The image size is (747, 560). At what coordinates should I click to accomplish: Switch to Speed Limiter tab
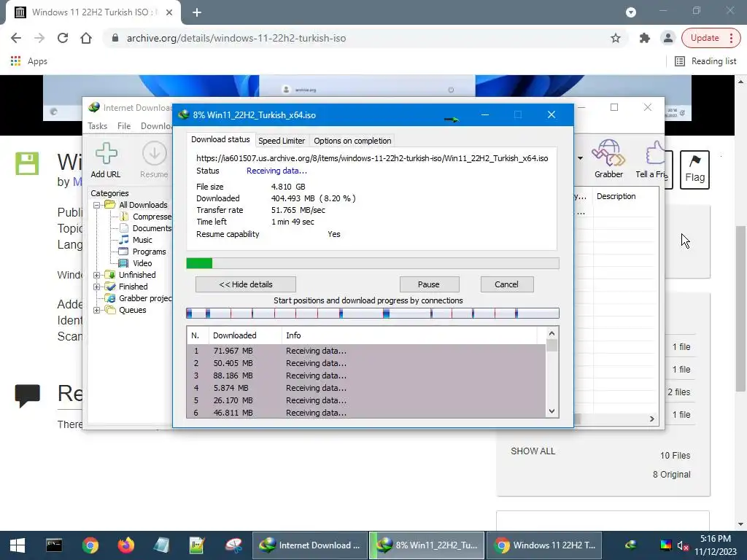click(282, 141)
